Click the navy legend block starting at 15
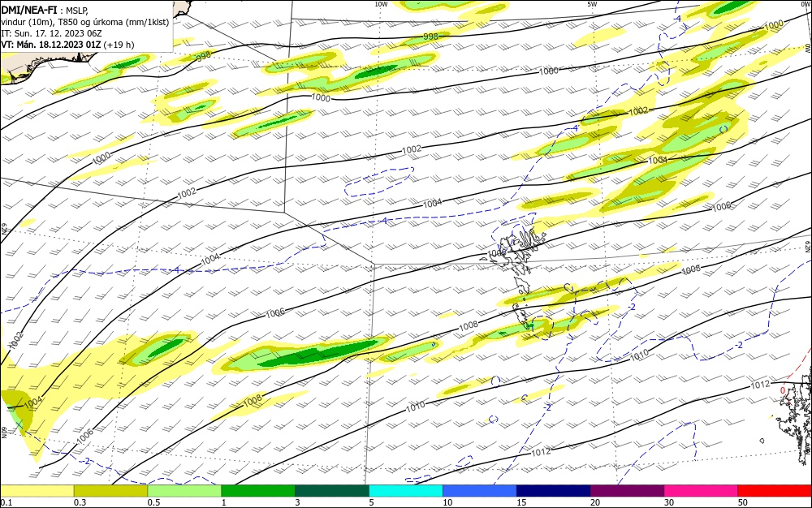The width and height of the screenshot is (812, 508). click(x=554, y=491)
